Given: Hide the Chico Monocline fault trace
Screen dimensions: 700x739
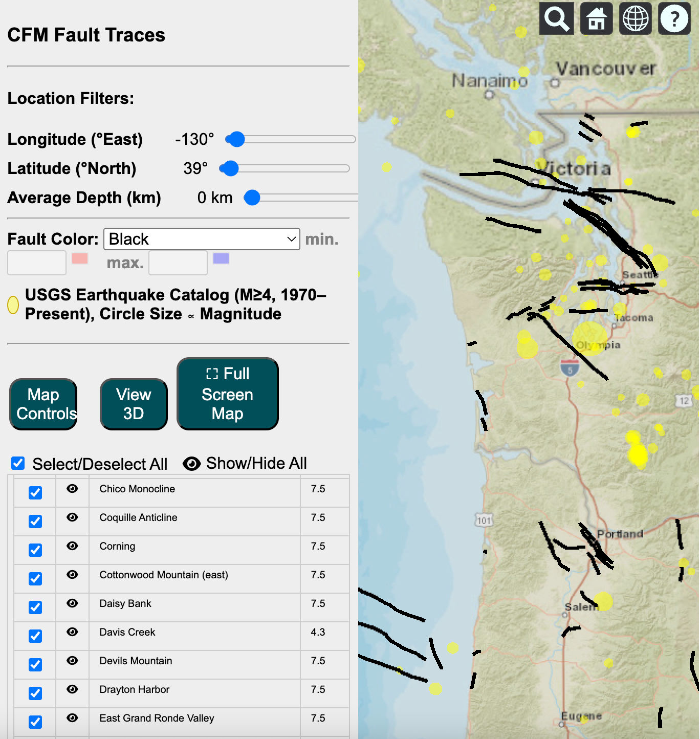Looking at the screenshot, I should 72,489.
